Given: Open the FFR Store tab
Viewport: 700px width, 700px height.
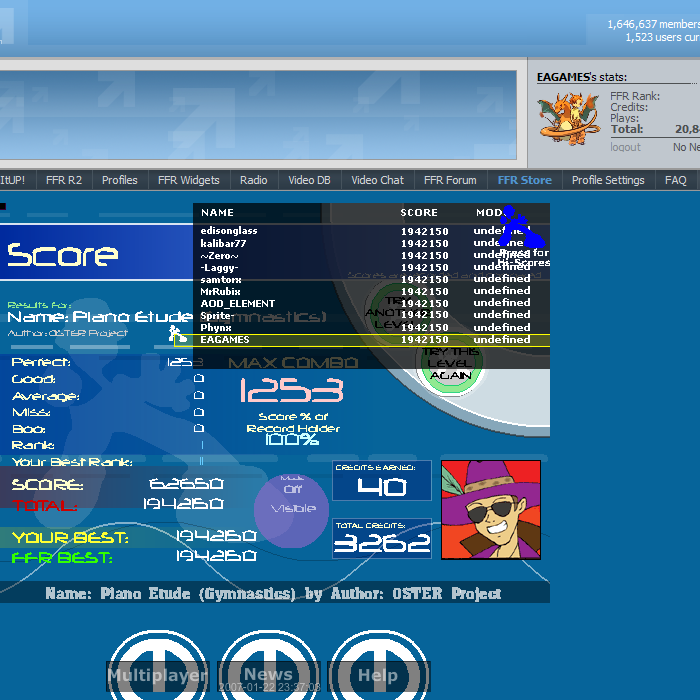Looking at the screenshot, I should click(524, 180).
